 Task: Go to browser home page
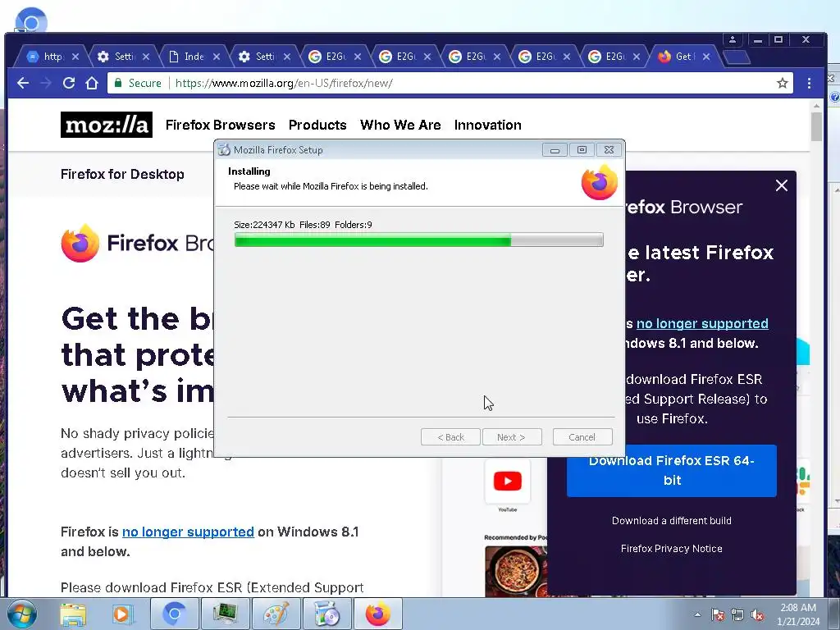pyautogui.click(x=92, y=83)
